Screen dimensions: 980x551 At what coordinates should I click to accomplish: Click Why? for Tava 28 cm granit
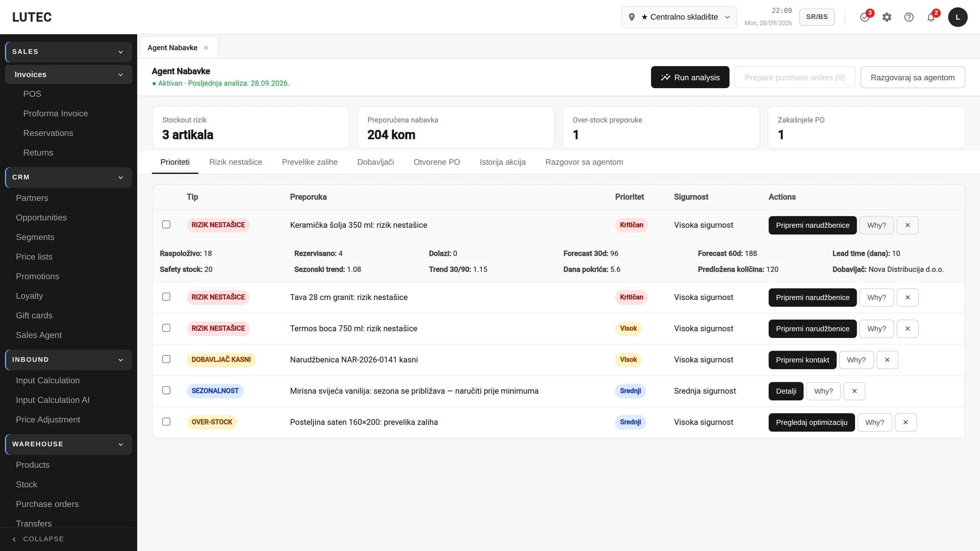876,298
